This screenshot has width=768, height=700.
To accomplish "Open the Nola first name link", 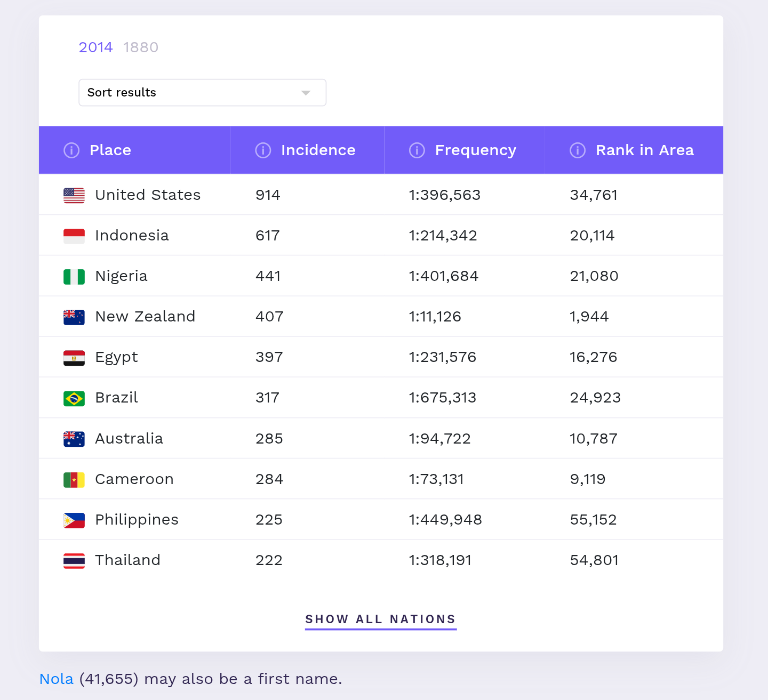I will click(57, 679).
